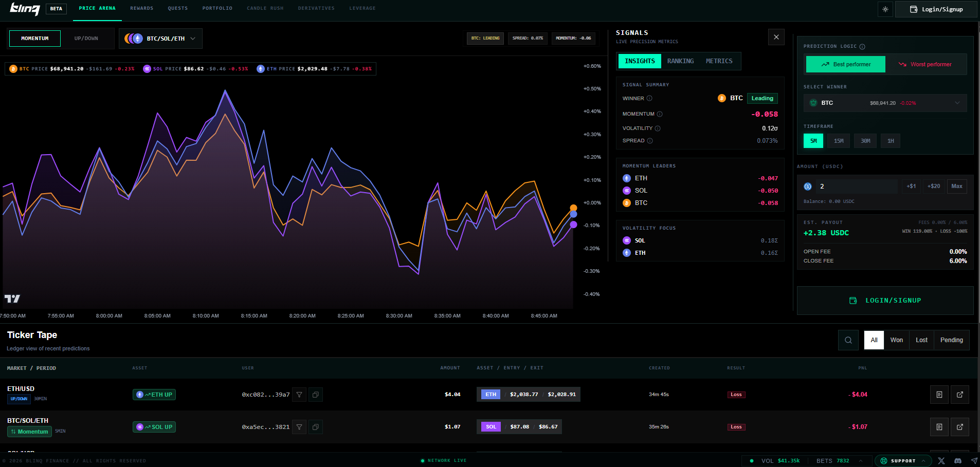
Task: Click the Ticker Tape search icon
Action: click(x=848, y=340)
